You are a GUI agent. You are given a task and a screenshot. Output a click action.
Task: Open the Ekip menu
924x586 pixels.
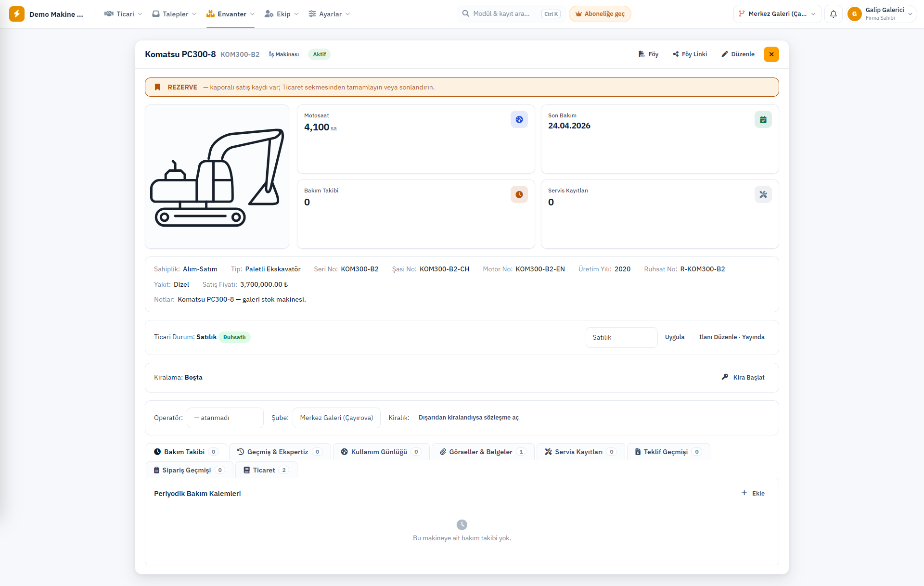(x=282, y=14)
